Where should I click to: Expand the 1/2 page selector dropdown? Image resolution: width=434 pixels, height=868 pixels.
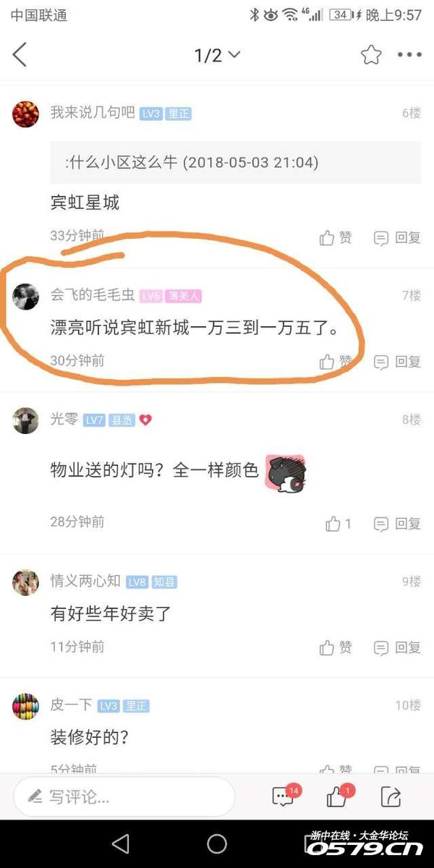pyautogui.click(x=217, y=55)
